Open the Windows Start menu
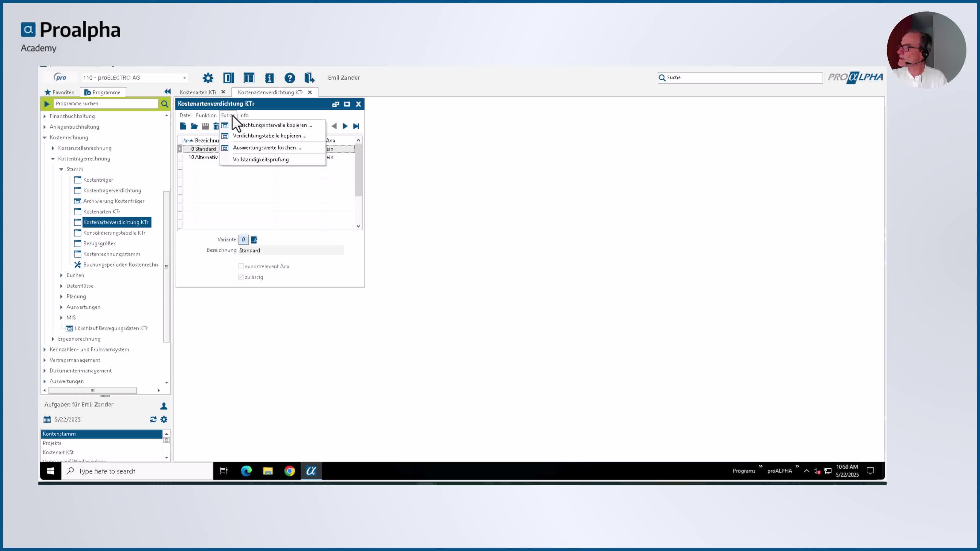980x551 pixels. [x=51, y=471]
